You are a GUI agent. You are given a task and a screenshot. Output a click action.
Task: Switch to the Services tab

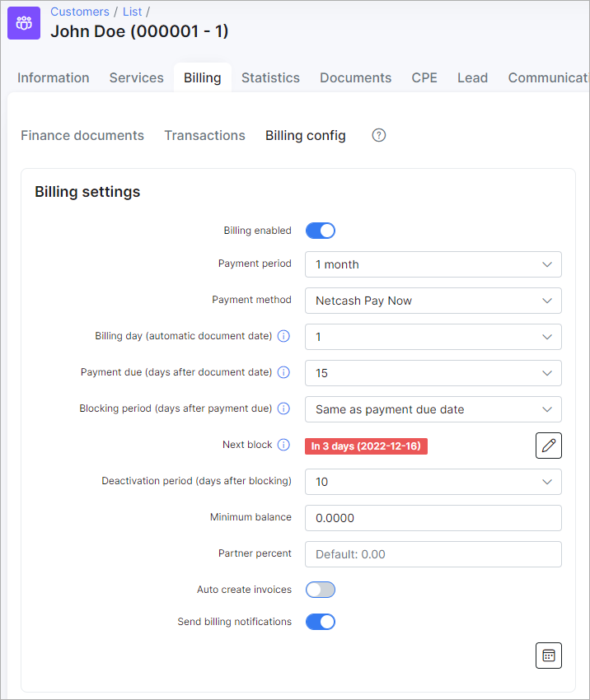[x=136, y=77]
